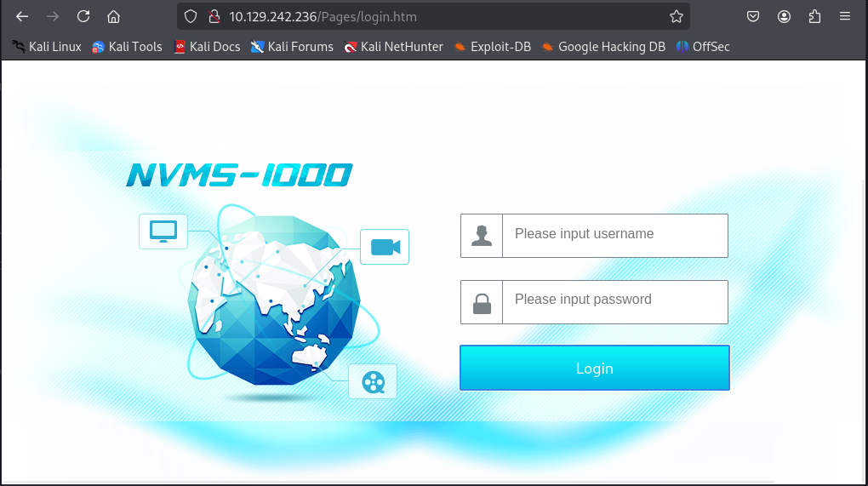Click the tracking protection shield icon

(x=191, y=17)
